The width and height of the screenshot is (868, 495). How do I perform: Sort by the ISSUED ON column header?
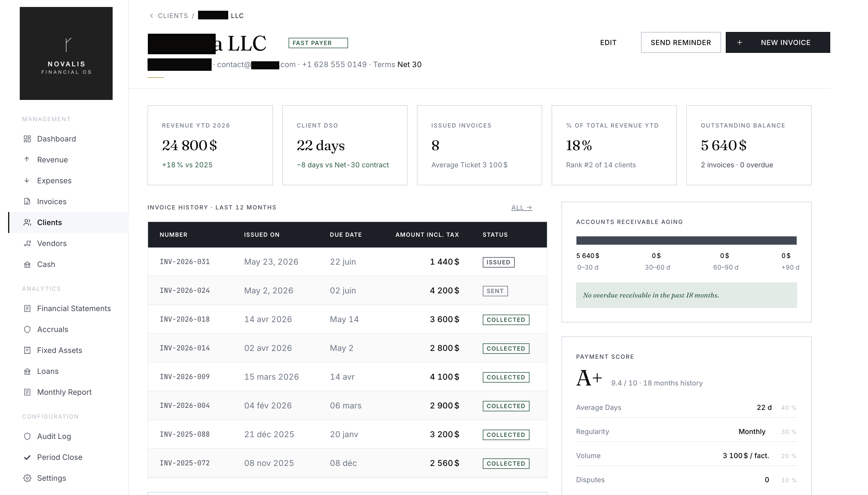262,235
